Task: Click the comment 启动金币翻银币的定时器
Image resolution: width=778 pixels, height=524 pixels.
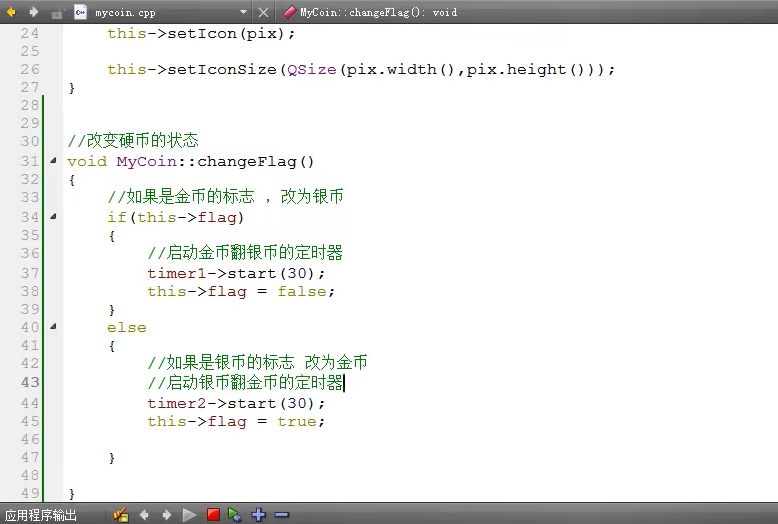Action: (245, 253)
